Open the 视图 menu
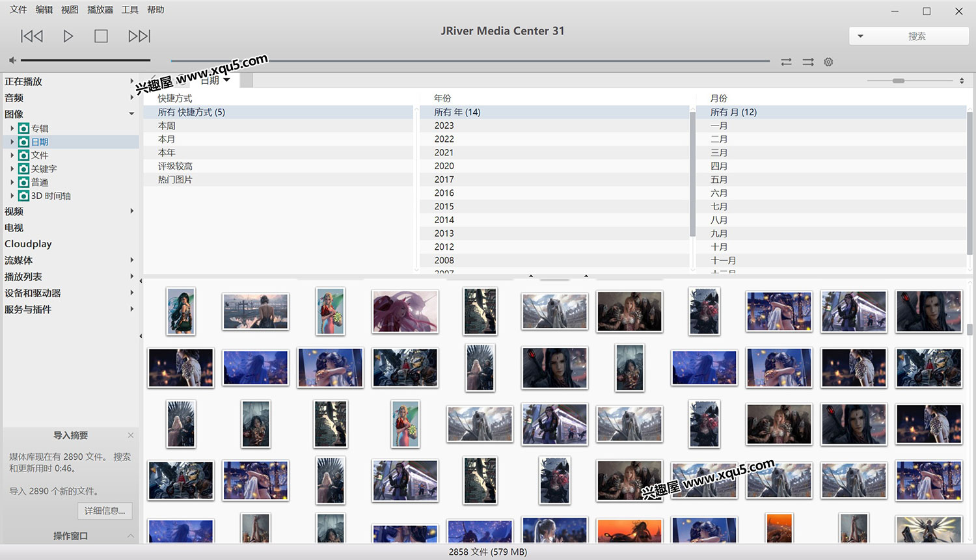The width and height of the screenshot is (976, 560). 70,10
